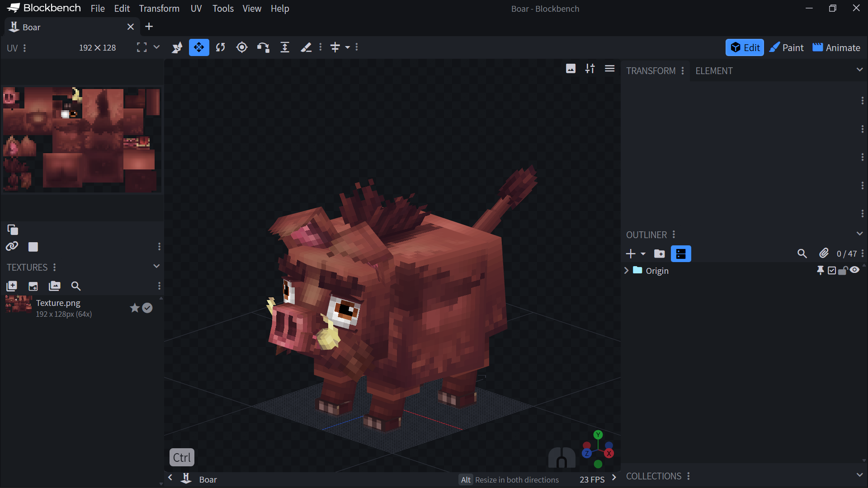The height and width of the screenshot is (488, 868).
Task: Collapse the Textures panel chevron
Action: click(x=156, y=266)
